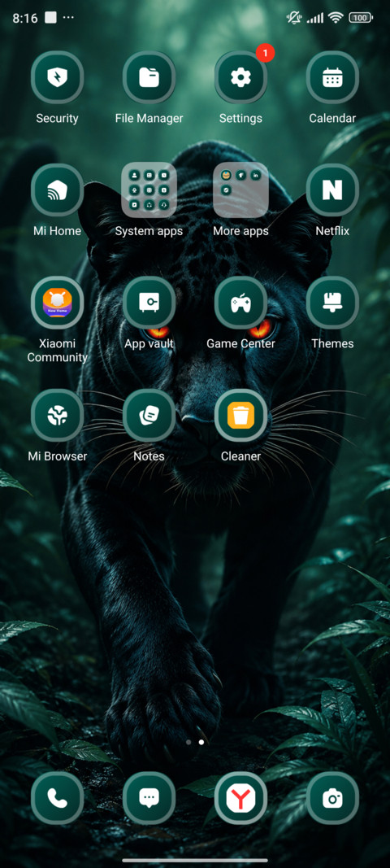Tap the square notification icon by the clock
Screen dimensions: 390x868
pyautogui.click(x=50, y=18)
